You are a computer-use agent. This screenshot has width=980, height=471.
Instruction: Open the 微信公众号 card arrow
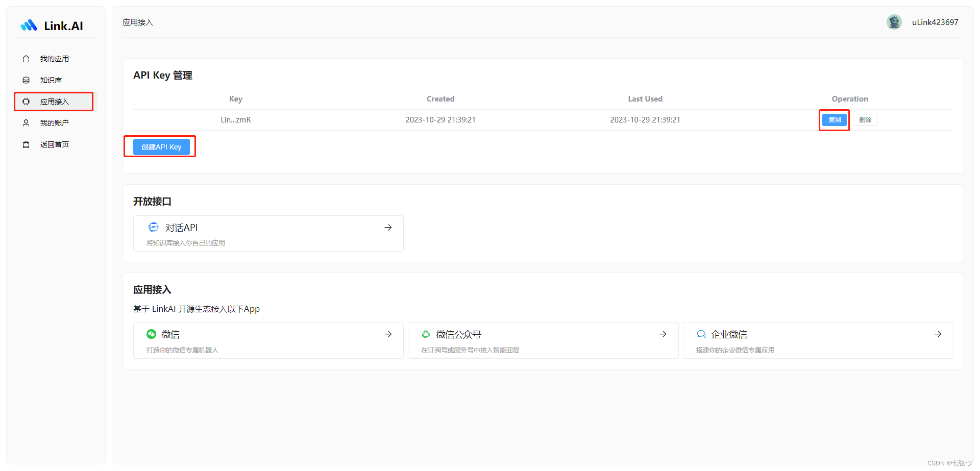pyautogui.click(x=663, y=334)
